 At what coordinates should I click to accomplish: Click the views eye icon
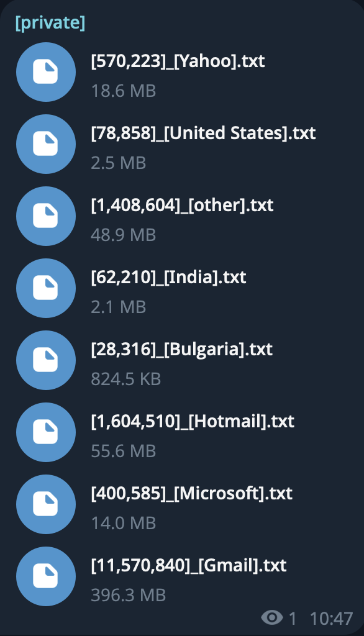(x=272, y=618)
